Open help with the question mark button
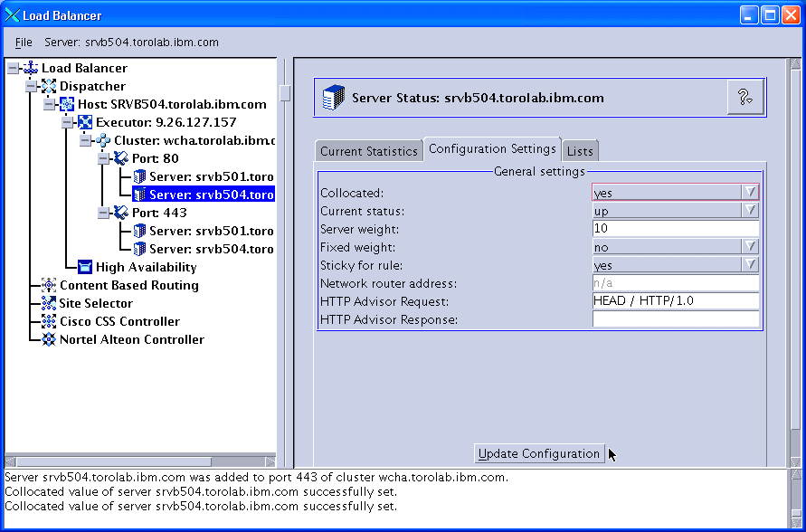This screenshot has width=806, height=532. (x=744, y=97)
